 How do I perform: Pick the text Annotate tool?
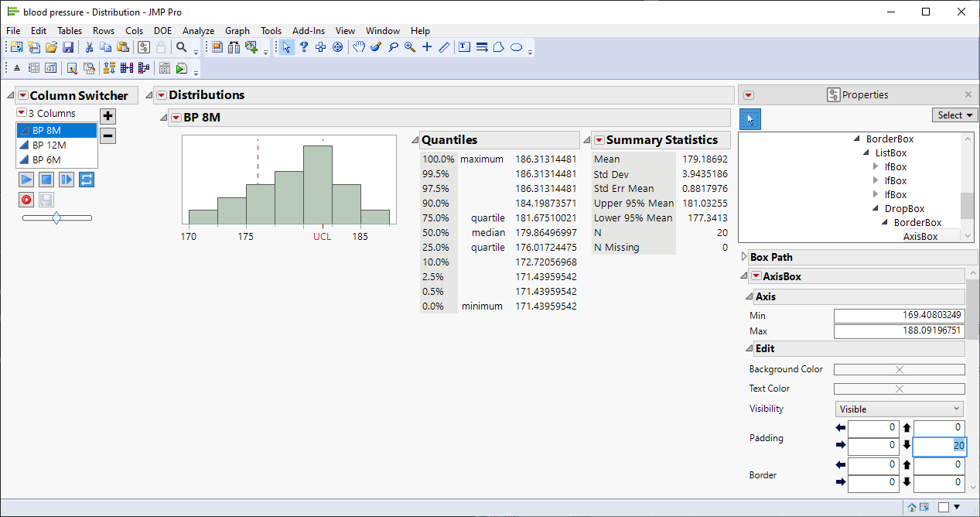[464, 47]
